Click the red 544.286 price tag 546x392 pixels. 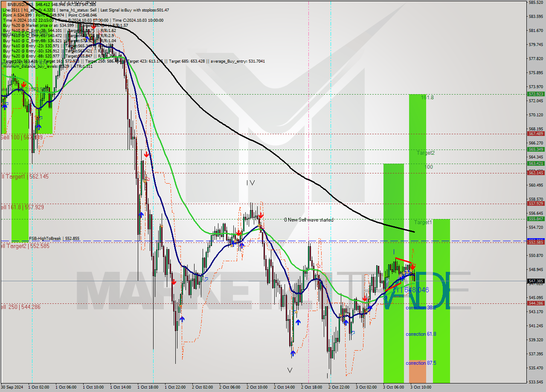[x=536, y=303]
